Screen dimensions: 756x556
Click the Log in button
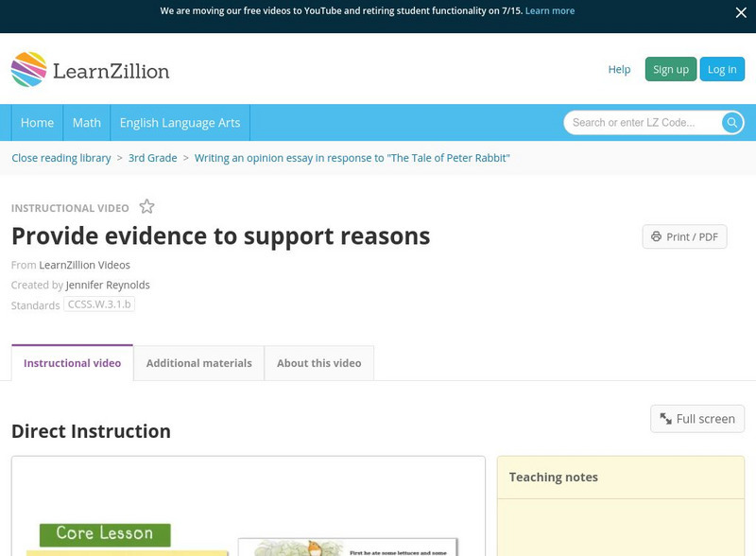[721, 68]
